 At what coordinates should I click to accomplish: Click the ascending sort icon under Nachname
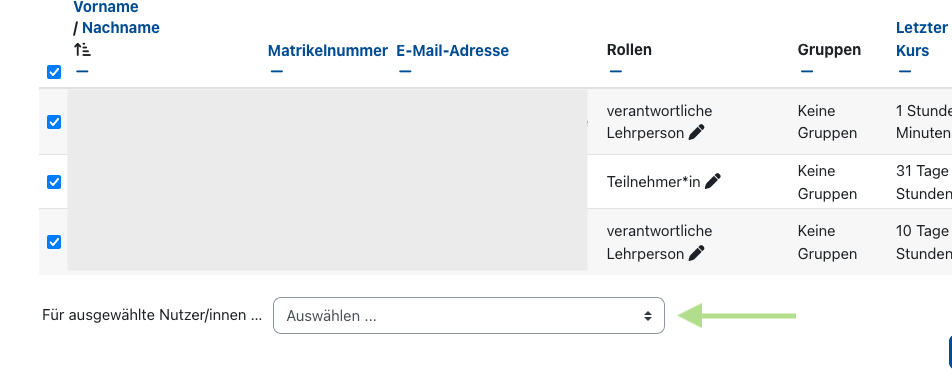[x=82, y=50]
